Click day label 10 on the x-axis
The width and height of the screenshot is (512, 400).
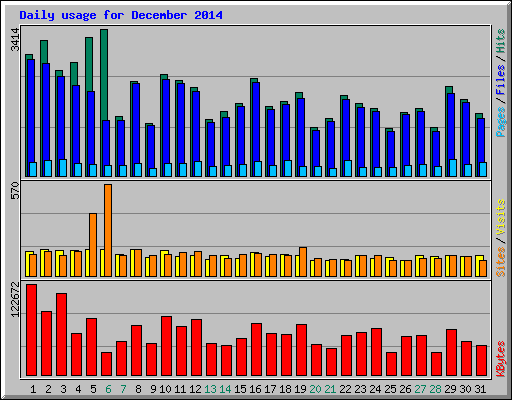165,389
